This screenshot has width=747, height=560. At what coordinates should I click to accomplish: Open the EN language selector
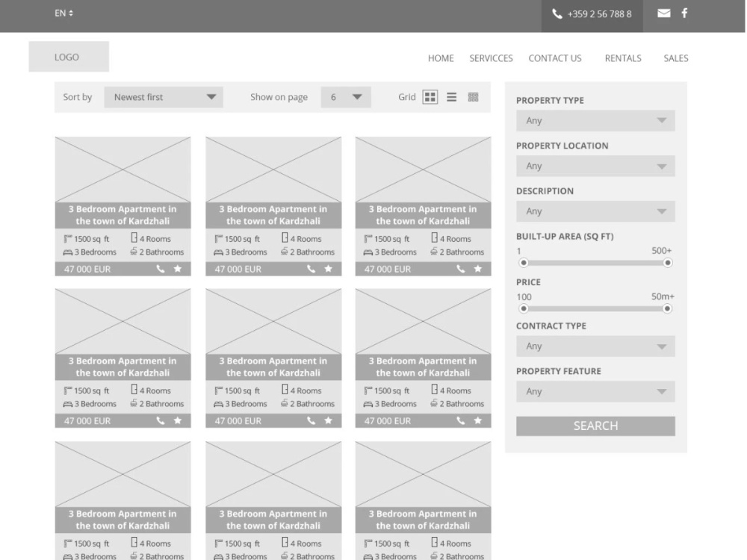point(63,13)
